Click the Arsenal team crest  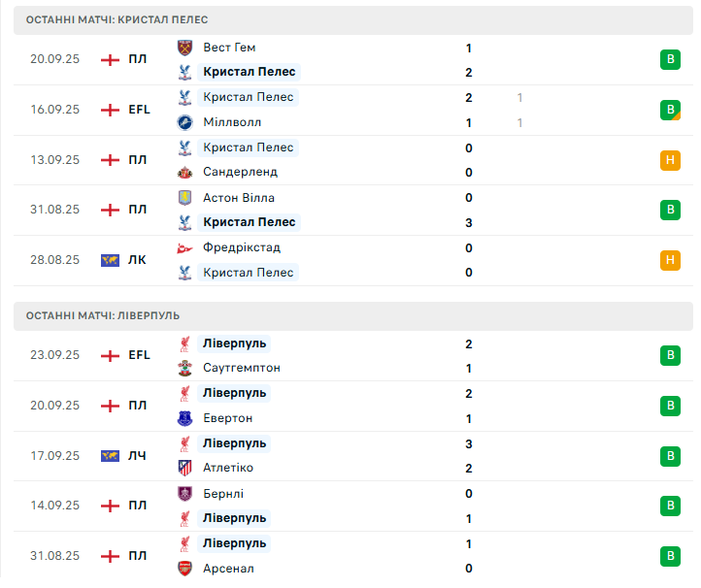pyautogui.click(x=184, y=568)
